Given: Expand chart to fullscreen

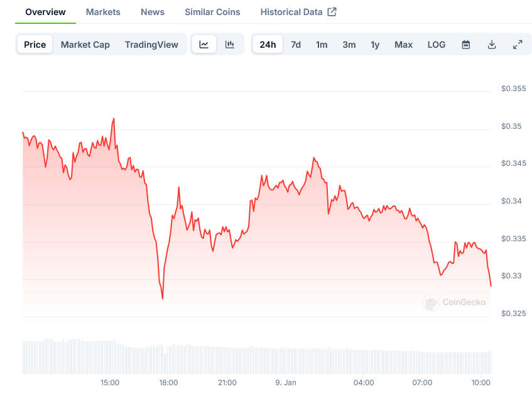Looking at the screenshot, I should pyautogui.click(x=518, y=45).
